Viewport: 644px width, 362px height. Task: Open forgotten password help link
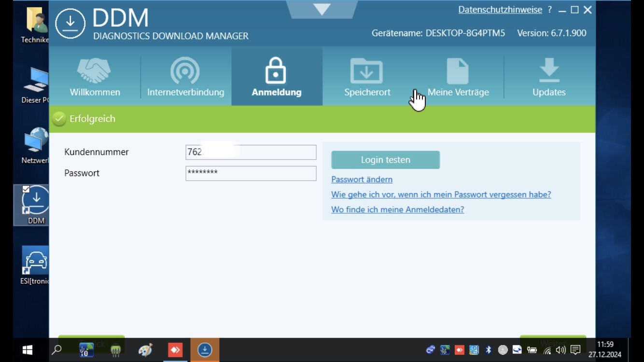[x=441, y=195]
